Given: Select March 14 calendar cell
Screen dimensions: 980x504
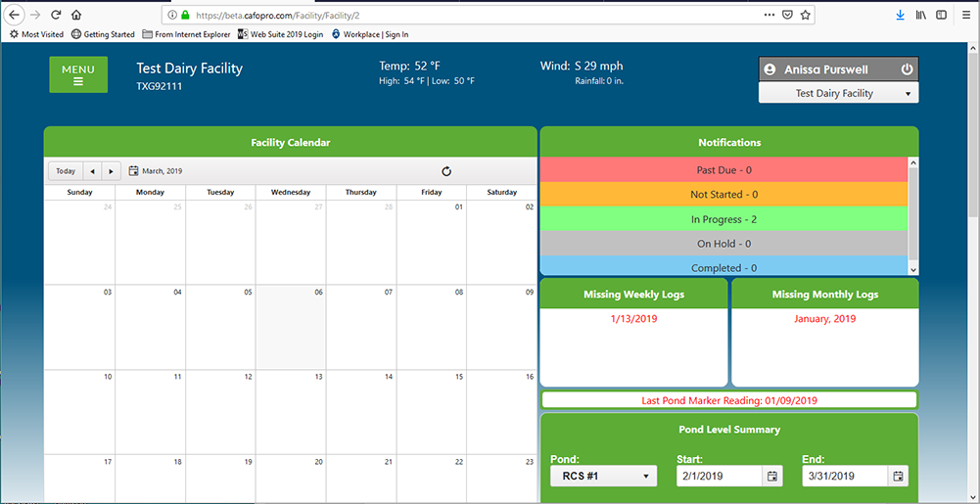Looking at the screenshot, I should point(360,411).
